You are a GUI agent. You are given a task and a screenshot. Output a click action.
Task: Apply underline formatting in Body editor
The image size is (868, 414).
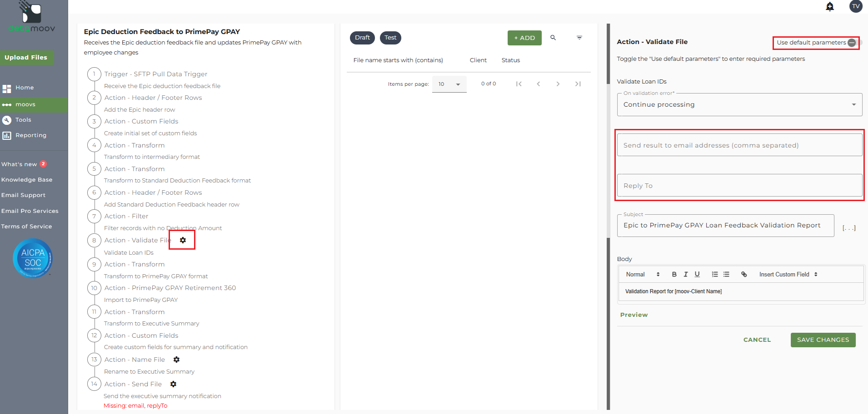(697, 274)
